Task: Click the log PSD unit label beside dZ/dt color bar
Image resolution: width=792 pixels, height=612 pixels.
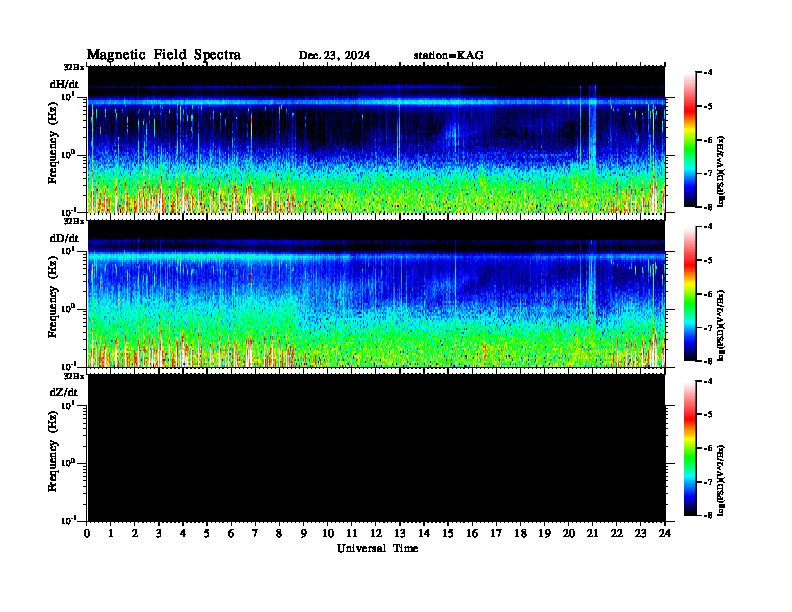Action: (722, 480)
